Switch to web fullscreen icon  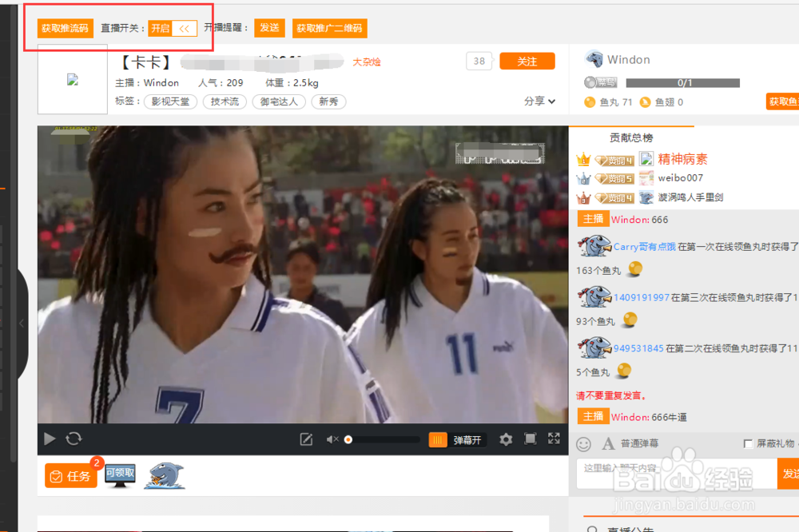pos(531,439)
